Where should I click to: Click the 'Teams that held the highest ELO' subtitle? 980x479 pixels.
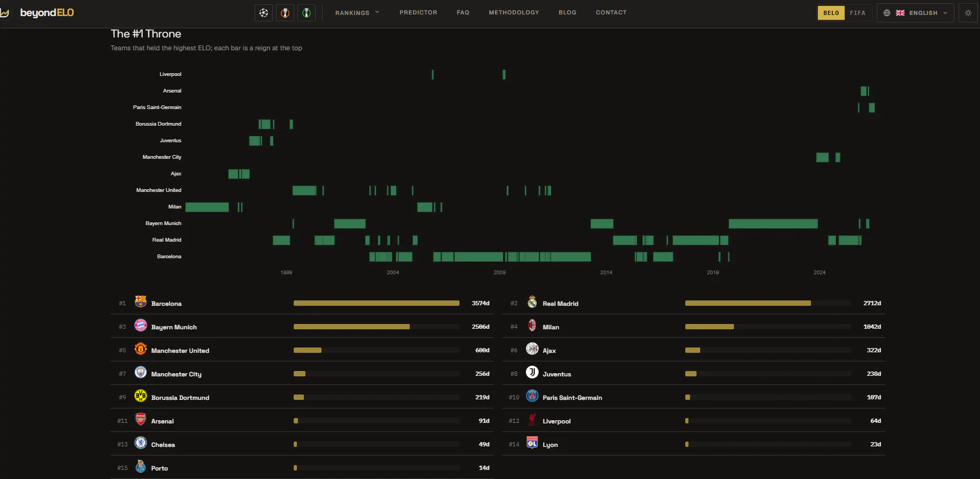(206, 48)
